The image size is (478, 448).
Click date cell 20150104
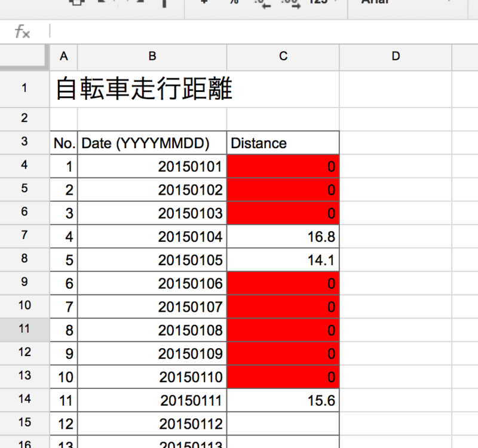pyautogui.click(x=152, y=237)
